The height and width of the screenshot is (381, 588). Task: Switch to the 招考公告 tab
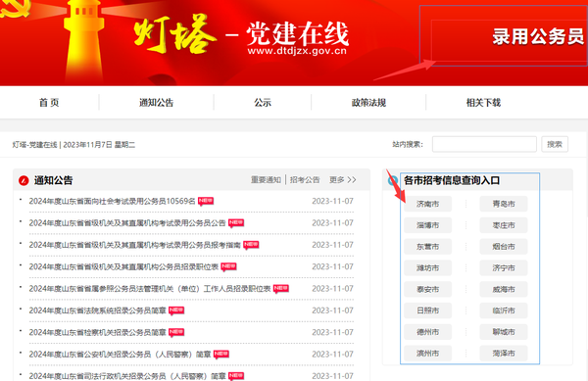305,180
